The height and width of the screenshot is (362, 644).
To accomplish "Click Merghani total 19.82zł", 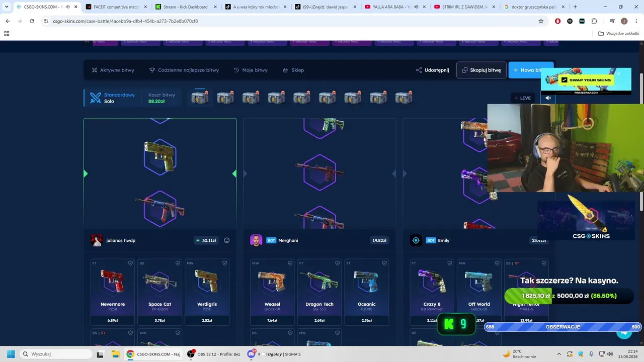I will coord(379,240).
